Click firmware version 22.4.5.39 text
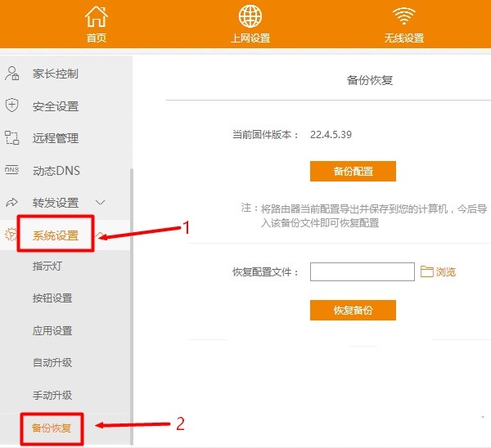Viewport: 491px width, 448px height. 331,135
